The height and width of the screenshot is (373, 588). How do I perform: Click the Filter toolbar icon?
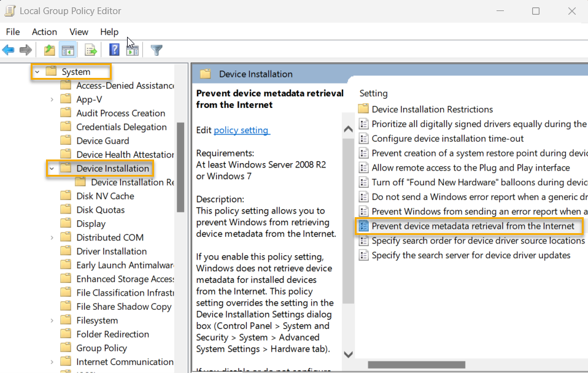pyautogui.click(x=157, y=50)
